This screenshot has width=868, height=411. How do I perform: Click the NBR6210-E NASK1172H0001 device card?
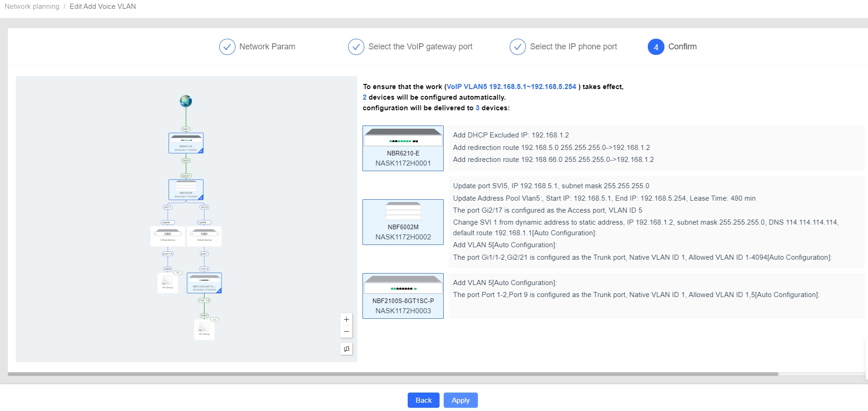pyautogui.click(x=403, y=148)
